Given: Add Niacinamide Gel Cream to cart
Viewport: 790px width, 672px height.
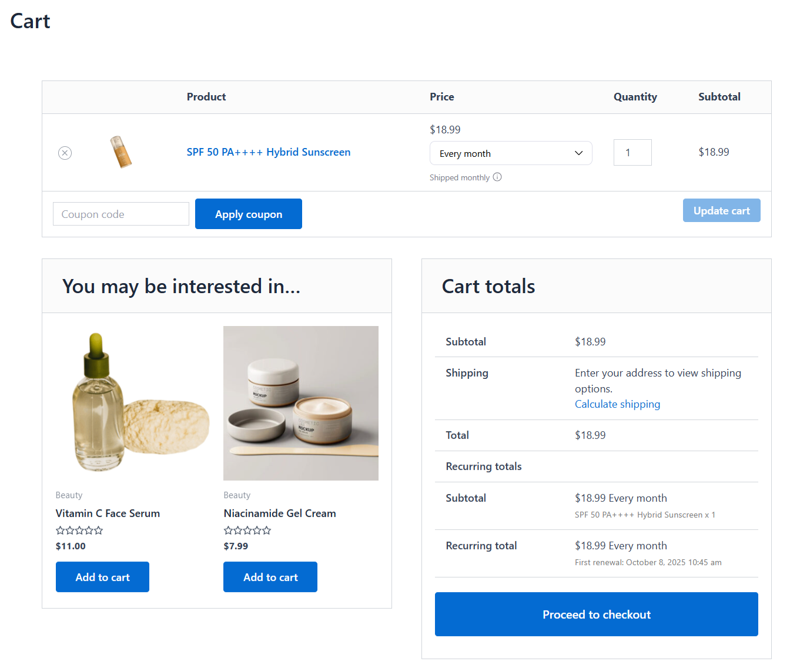Looking at the screenshot, I should click(x=270, y=577).
